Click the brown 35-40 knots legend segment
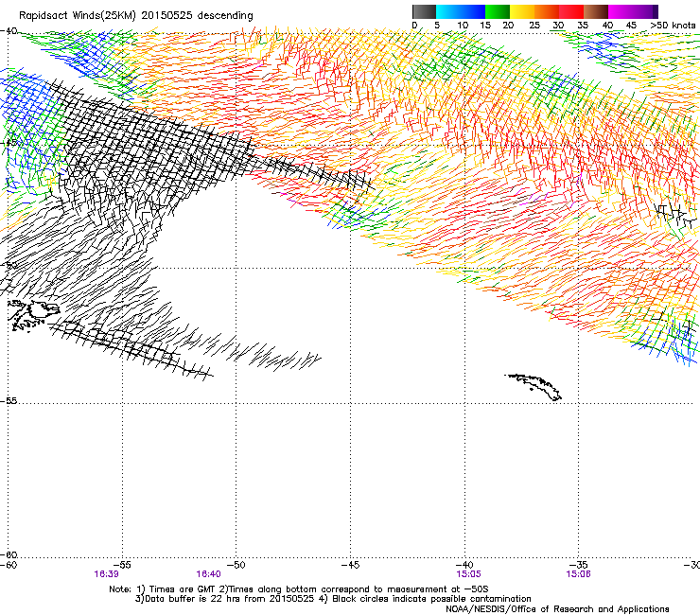 click(x=596, y=11)
